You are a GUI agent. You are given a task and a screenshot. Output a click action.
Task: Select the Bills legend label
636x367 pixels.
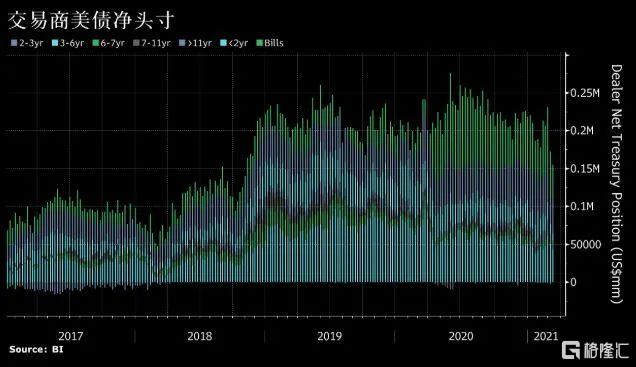click(x=274, y=43)
